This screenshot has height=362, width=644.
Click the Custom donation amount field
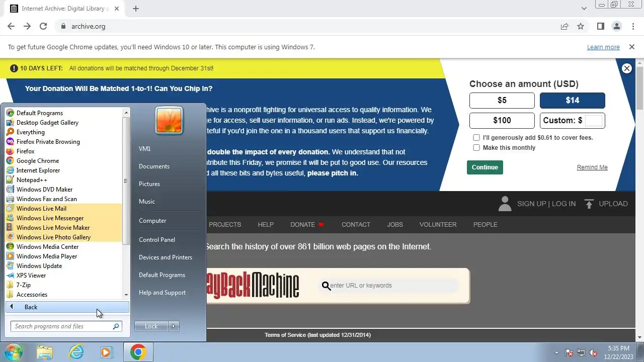(x=593, y=121)
